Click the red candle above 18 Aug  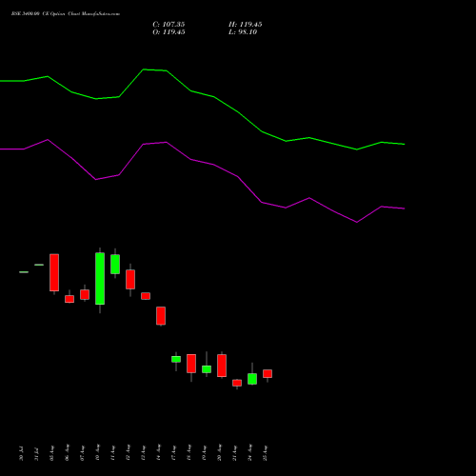pyautogui.click(x=191, y=364)
